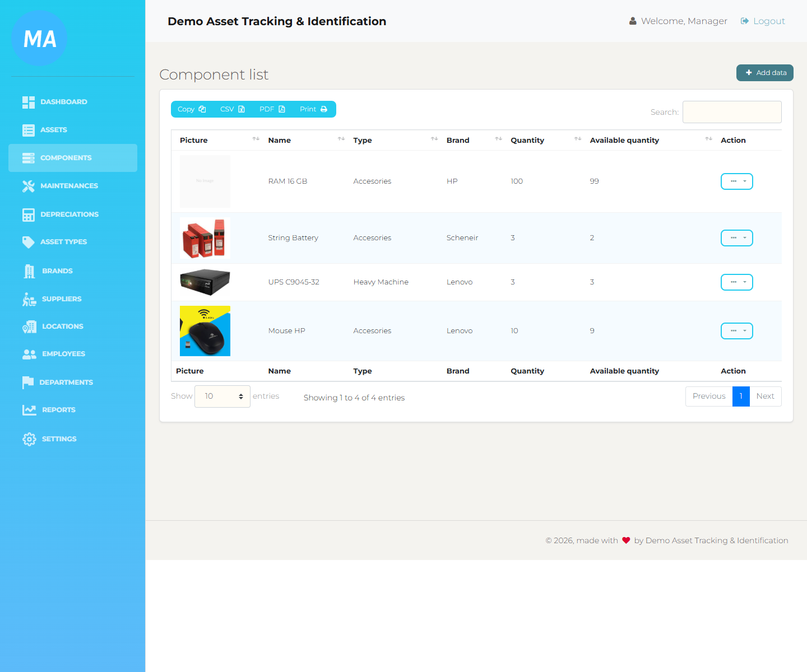Click the Suppliers icon in sidebar
This screenshot has width=807, height=672.
tap(30, 299)
